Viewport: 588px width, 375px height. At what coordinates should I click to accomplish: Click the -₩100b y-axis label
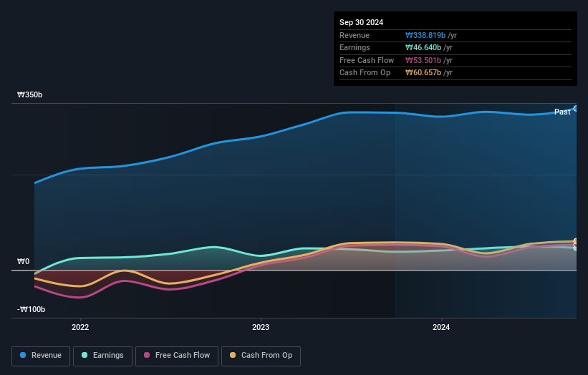[x=31, y=309]
